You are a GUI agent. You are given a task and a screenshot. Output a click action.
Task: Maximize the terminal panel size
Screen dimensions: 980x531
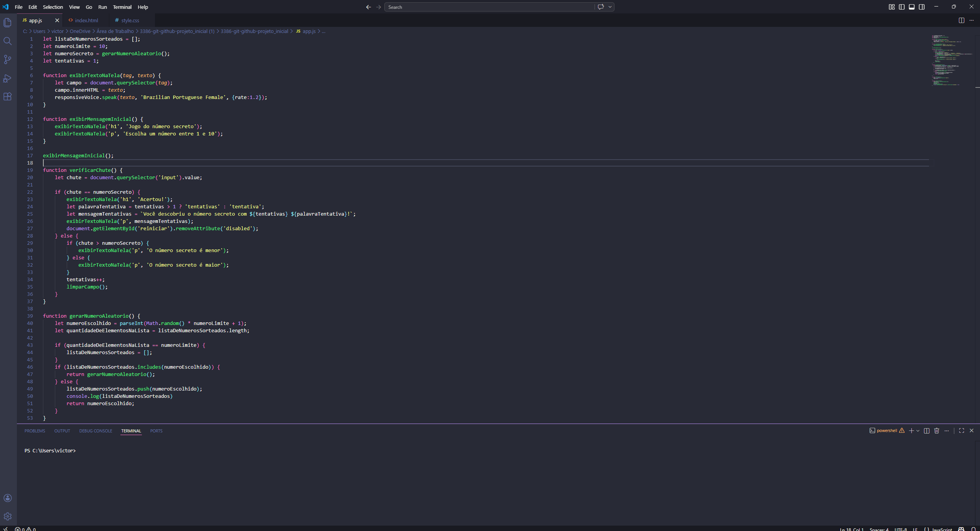coord(962,430)
